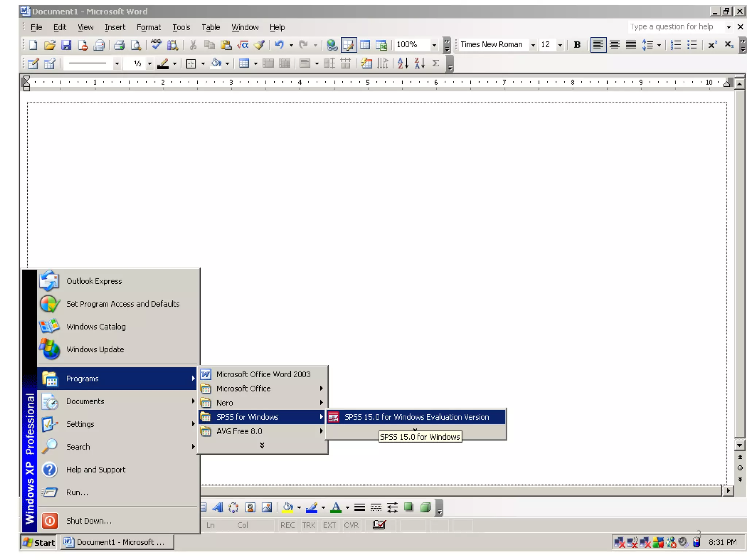Click the Spelling and Grammar check icon
Image resolution: width=747 pixels, height=560 pixels.
pyautogui.click(x=156, y=45)
